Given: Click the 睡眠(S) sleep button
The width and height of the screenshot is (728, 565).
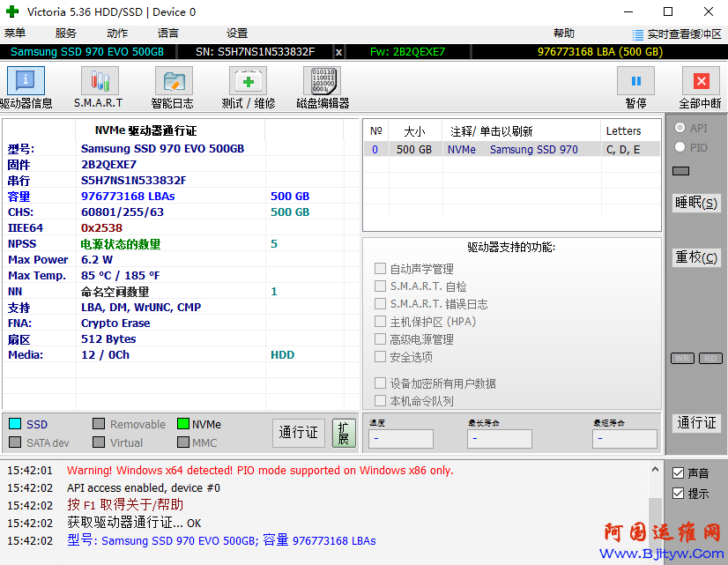Looking at the screenshot, I should 696,203.
